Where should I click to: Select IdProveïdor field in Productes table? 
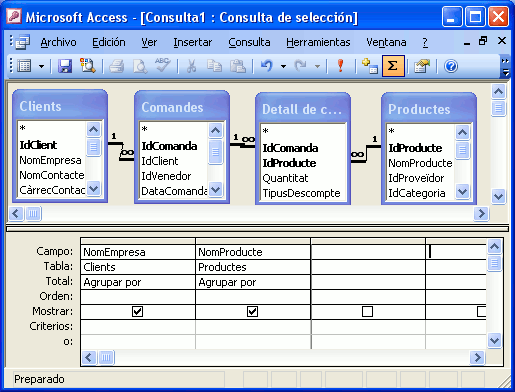416,178
